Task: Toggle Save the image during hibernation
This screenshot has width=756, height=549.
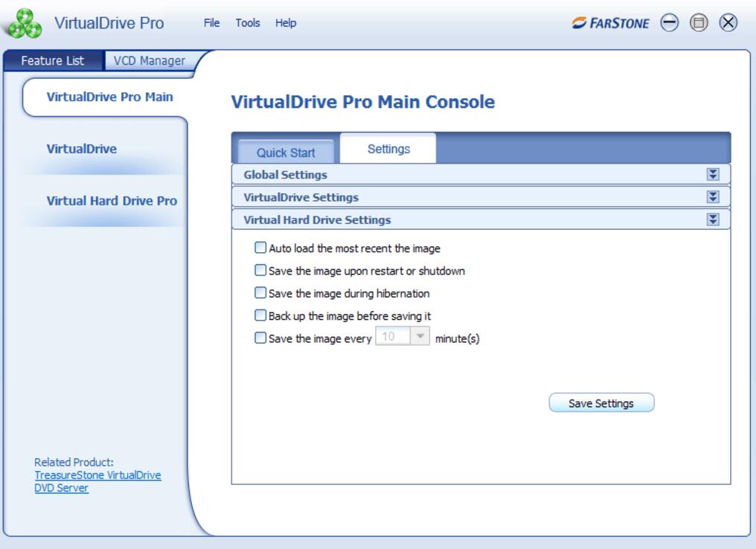Action: [x=260, y=292]
